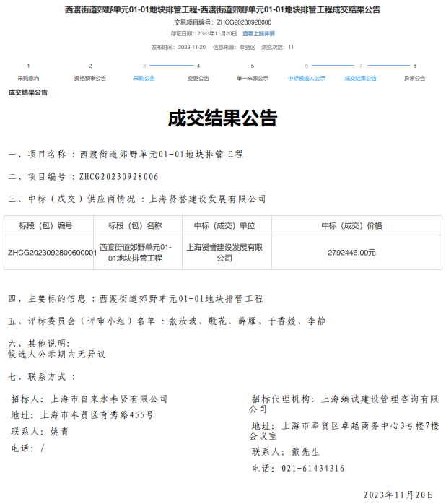This screenshot has height=504, width=446.
Task: Select the 采购公告 step
Action: tap(144, 78)
